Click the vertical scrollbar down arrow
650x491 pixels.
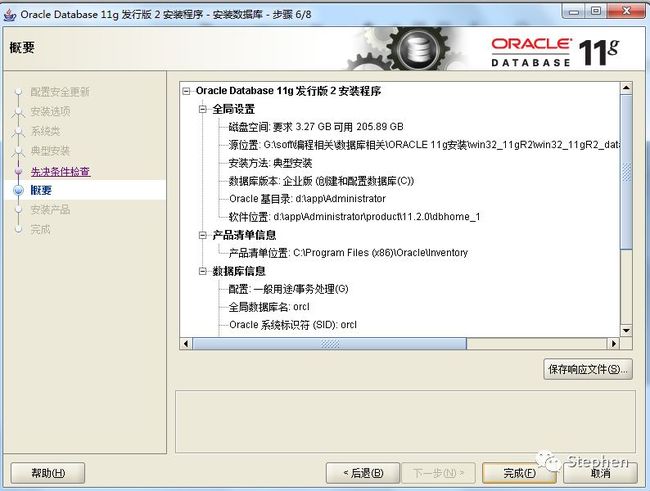tap(626, 331)
